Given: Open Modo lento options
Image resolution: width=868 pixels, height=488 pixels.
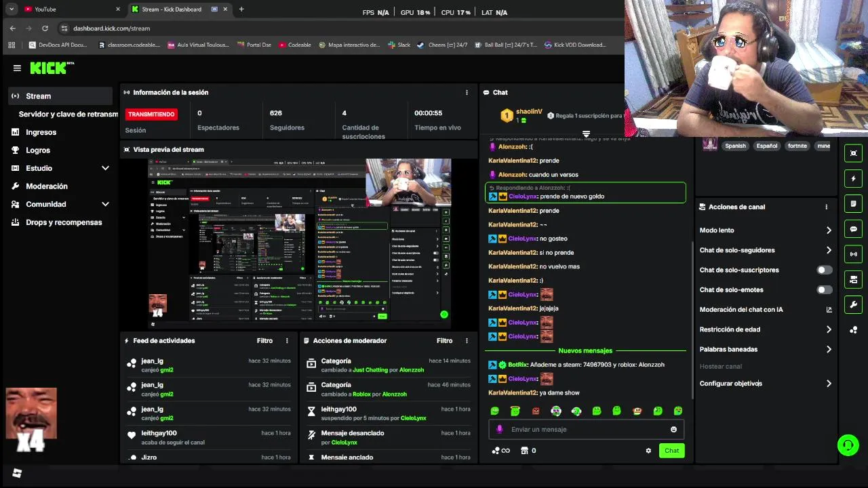Looking at the screenshot, I should coord(766,230).
